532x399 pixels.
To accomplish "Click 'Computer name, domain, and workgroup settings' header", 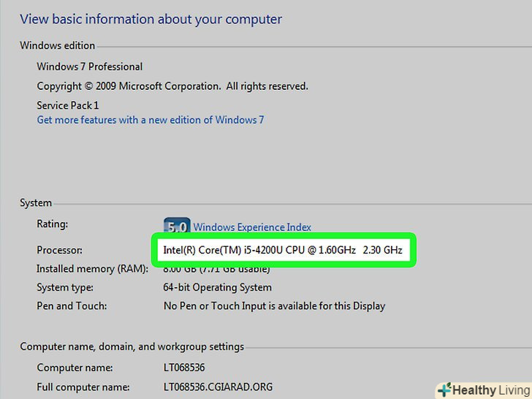I will tap(132, 346).
